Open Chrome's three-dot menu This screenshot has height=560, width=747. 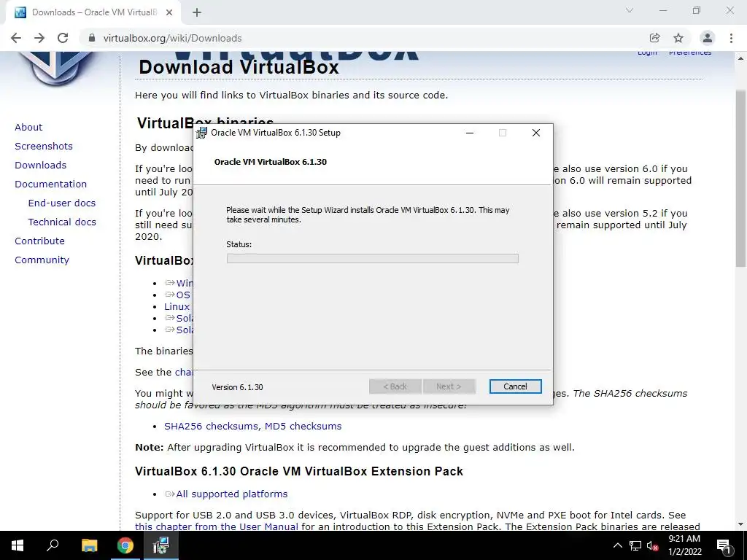click(731, 38)
